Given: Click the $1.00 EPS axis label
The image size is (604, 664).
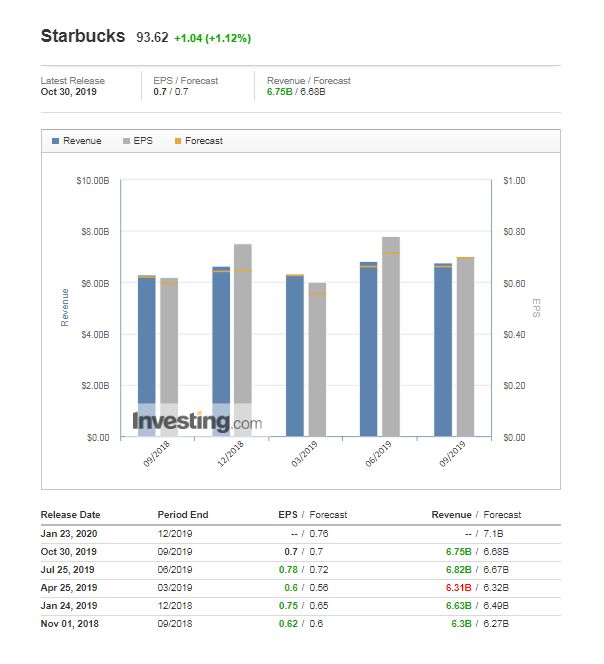Looking at the screenshot, I should (x=514, y=181).
